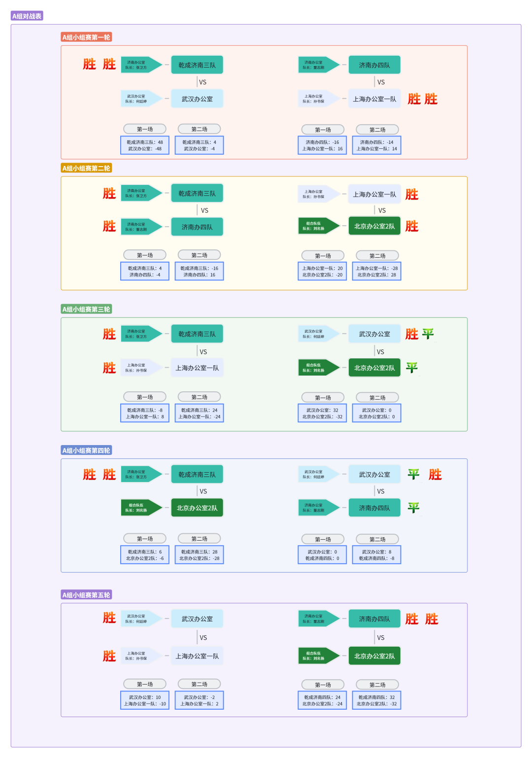Select the A组小组赛第五轮 section label
Viewport: 532px width, 758px height.
tap(86, 595)
